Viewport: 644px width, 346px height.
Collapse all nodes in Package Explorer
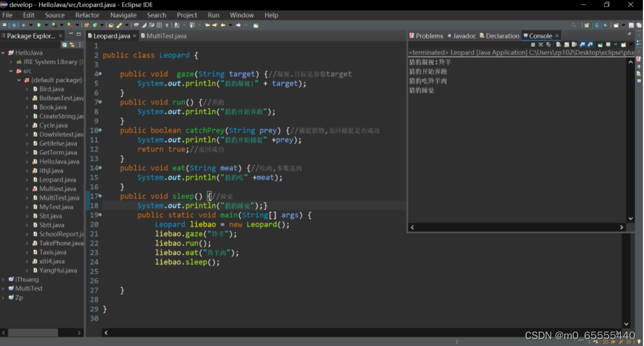click(64, 45)
